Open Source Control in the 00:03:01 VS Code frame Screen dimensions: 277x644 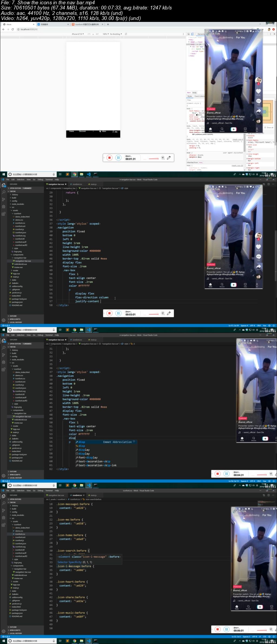tap(4, 199)
